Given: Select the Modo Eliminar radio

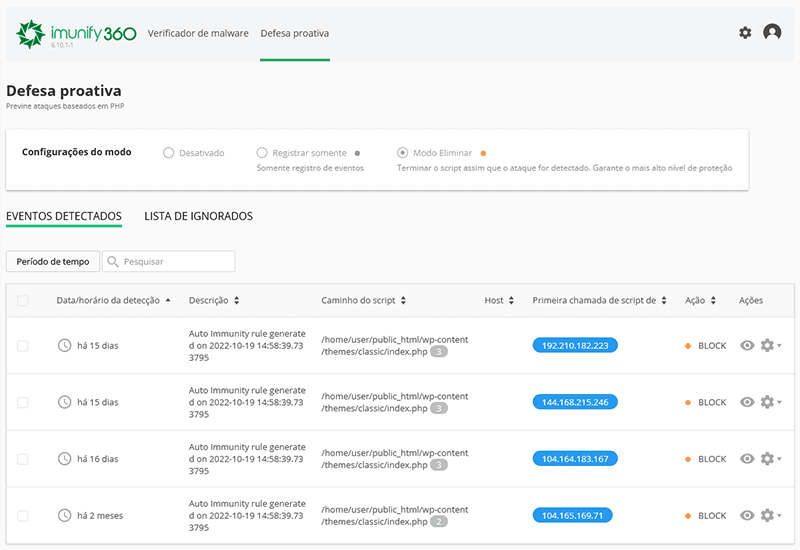Looking at the screenshot, I should click(403, 153).
